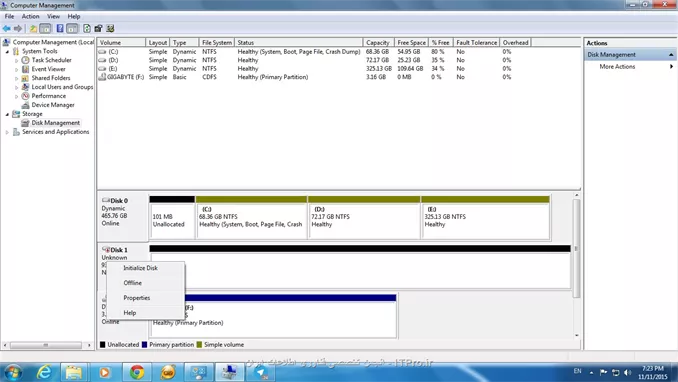Sort by the Free Space column header
Image resolution: width=678 pixels, height=382 pixels.
coord(411,43)
